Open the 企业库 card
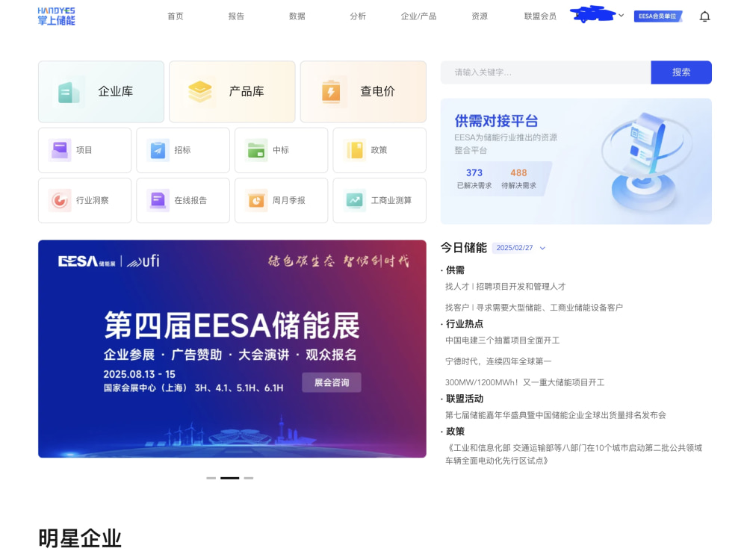This screenshot has height=560, width=747. [101, 91]
